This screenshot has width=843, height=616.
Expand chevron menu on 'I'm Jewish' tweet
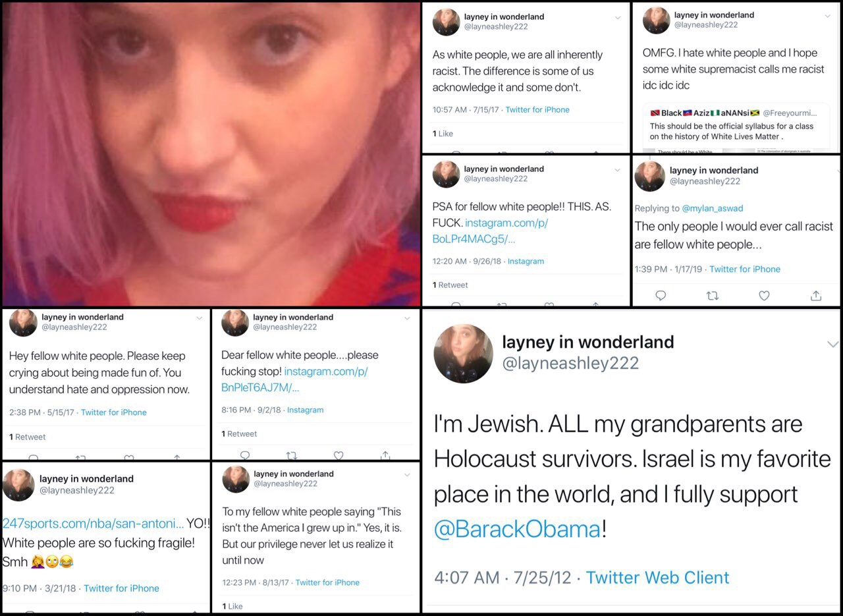tap(832, 345)
